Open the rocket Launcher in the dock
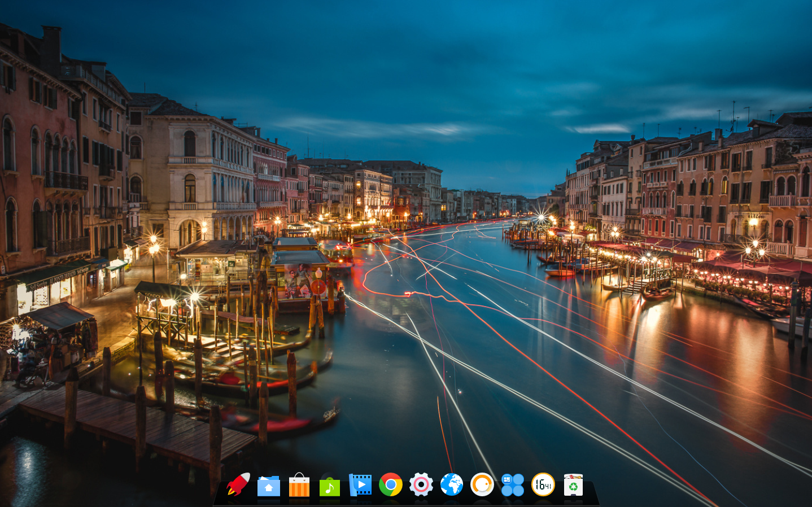812x507 pixels. tap(238, 484)
